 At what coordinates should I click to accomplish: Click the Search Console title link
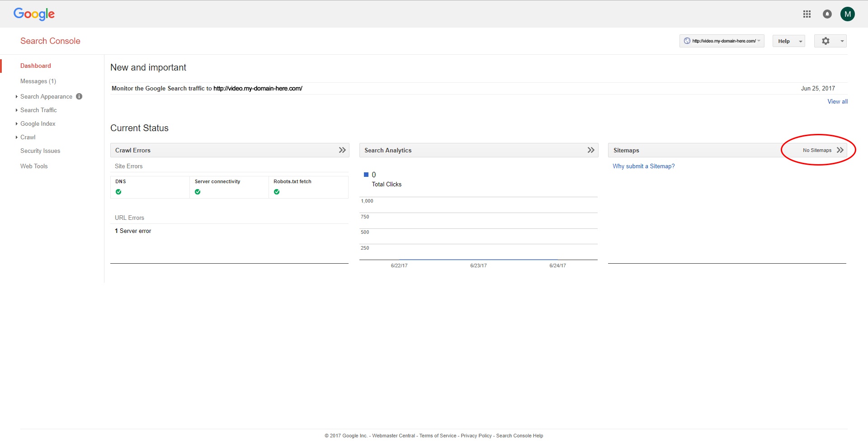[50, 41]
